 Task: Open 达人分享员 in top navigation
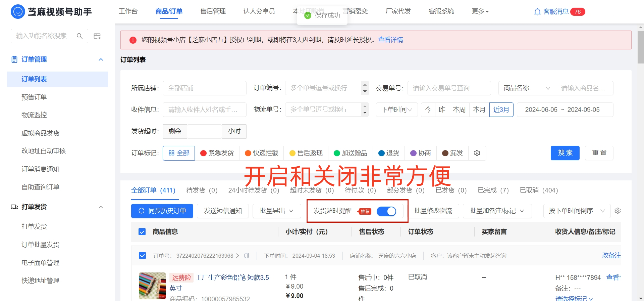tap(259, 11)
